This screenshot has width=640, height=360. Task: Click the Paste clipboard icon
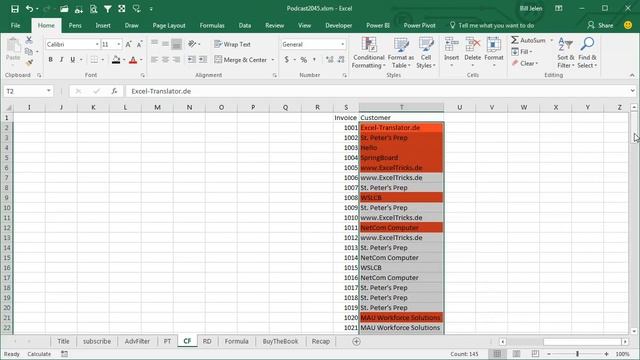(x=13, y=46)
